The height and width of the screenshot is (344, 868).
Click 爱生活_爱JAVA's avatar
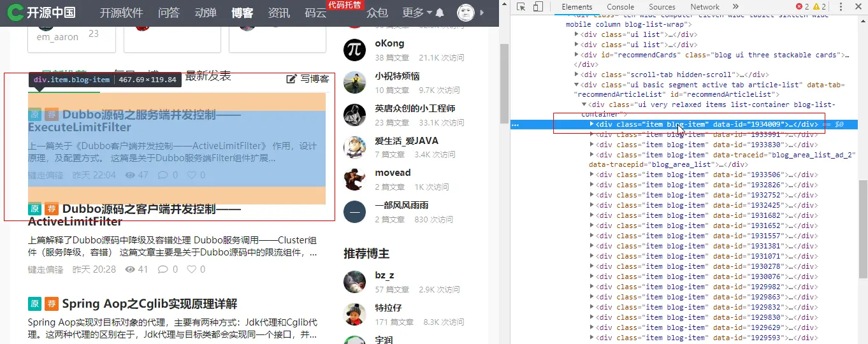coord(354,147)
